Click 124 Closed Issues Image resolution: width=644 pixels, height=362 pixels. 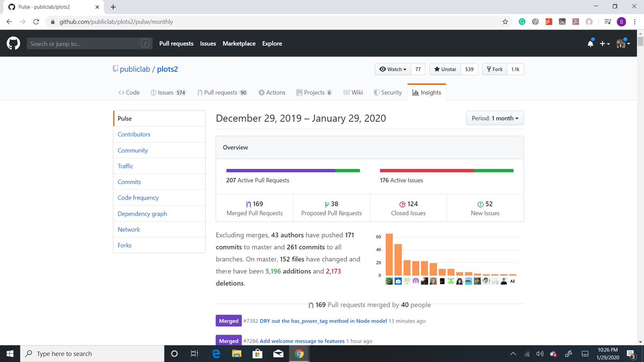click(408, 208)
